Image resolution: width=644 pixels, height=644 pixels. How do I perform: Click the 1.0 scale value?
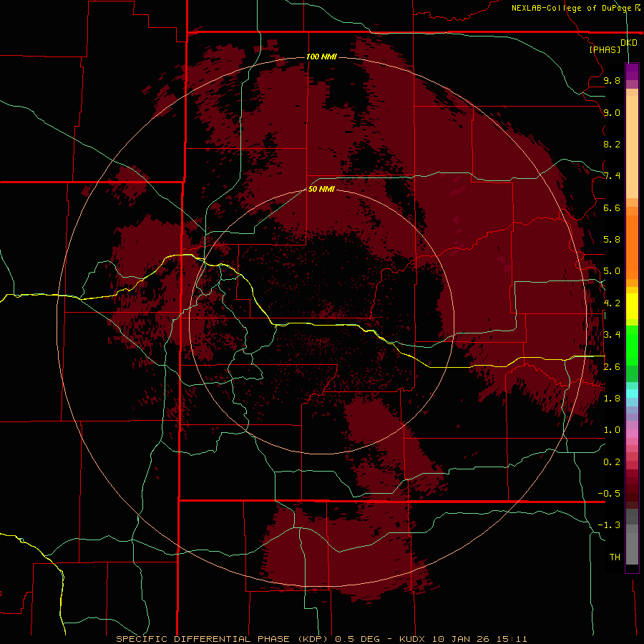(x=612, y=429)
